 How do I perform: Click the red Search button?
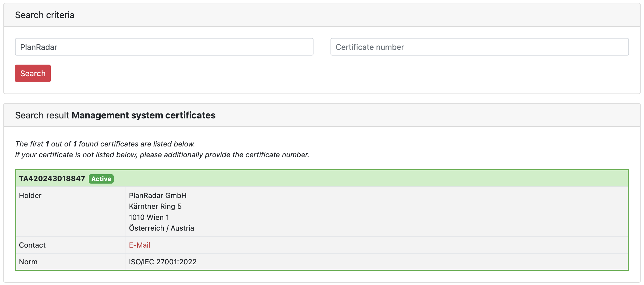(33, 73)
